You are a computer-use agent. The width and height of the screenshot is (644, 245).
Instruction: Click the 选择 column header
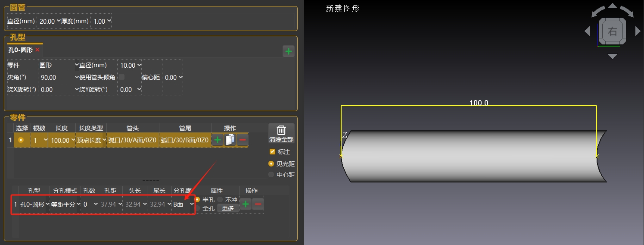[x=22, y=128]
